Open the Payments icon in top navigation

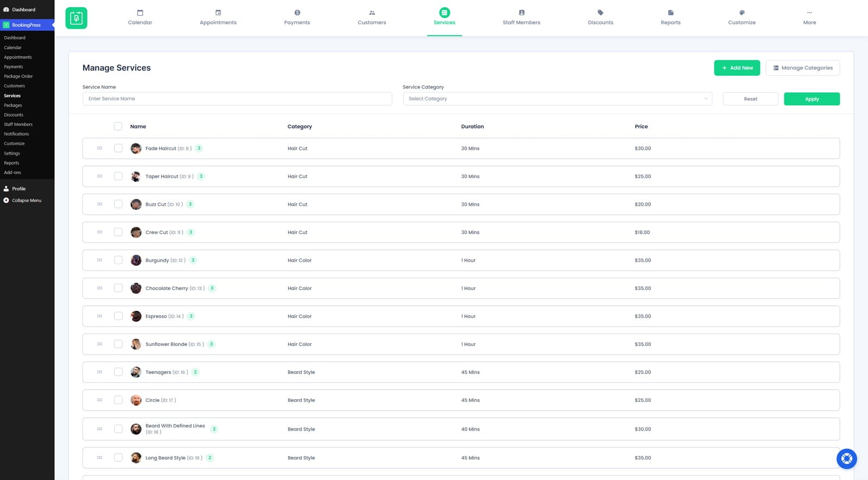point(297,12)
